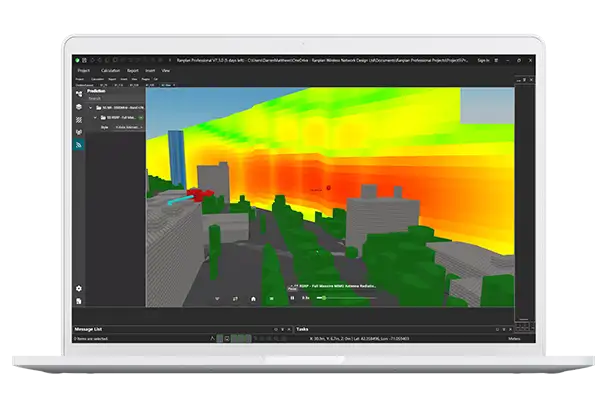
Task: Open the Report menu
Action: pyautogui.click(x=133, y=70)
